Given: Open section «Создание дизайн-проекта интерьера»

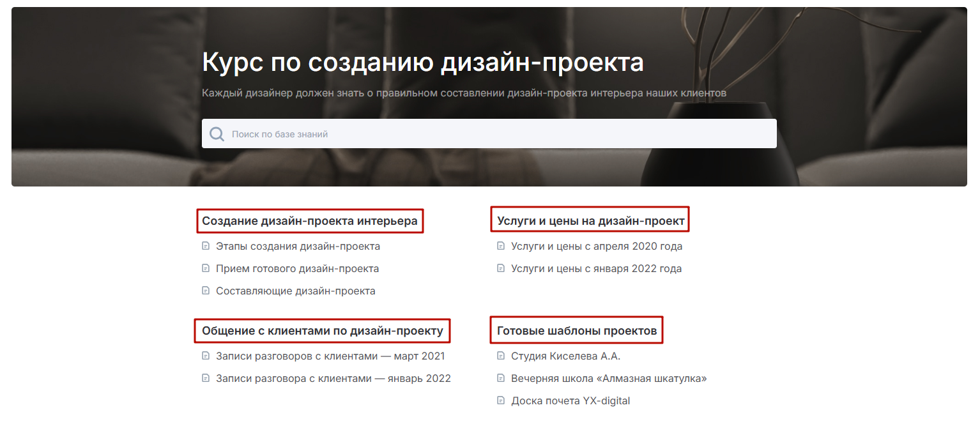Looking at the screenshot, I should 310,221.
